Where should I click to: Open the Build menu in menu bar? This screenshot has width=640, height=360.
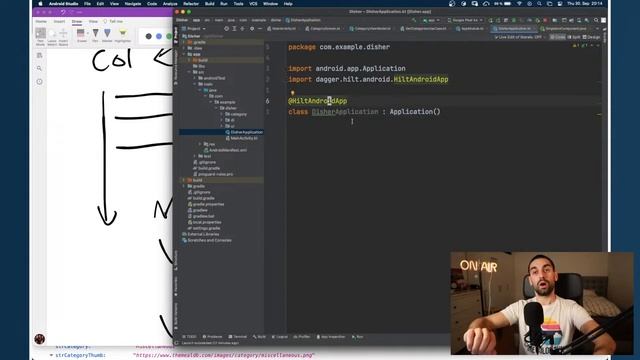(x=209, y=4)
